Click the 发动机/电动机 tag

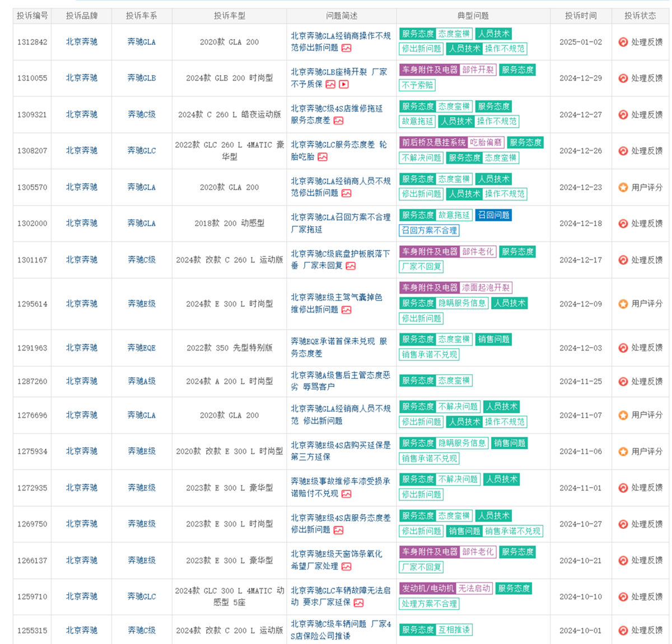pos(427,589)
